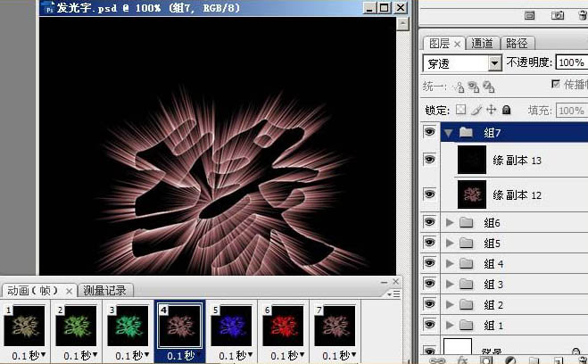588x364 pixels.
Task: Select layer 缘 副本 12
Action: coord(518,194)
